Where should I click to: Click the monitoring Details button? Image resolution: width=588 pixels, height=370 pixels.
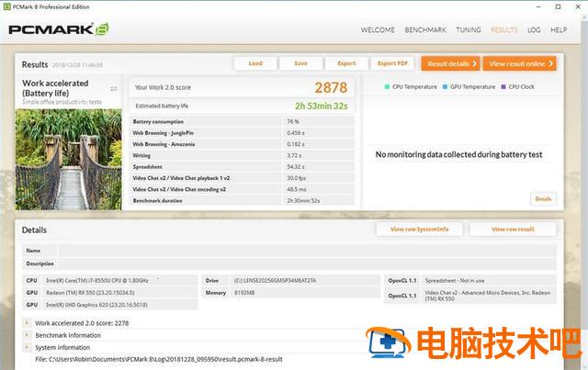(x=543, y=198)
